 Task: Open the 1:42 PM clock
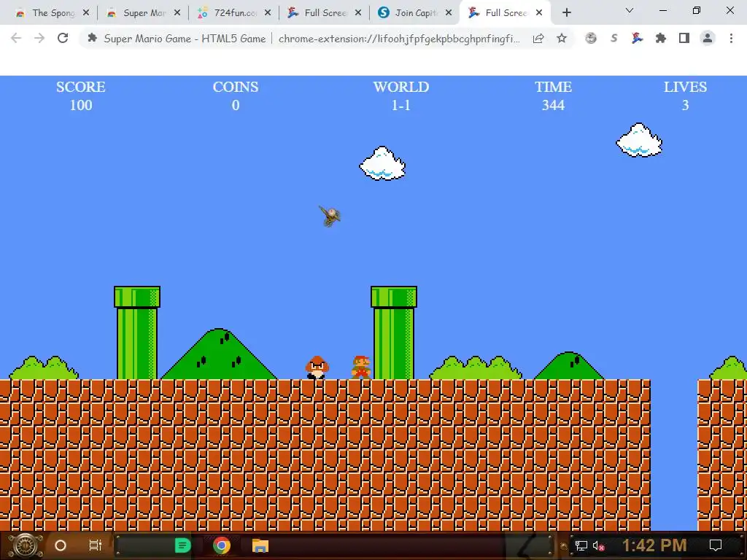654,545
